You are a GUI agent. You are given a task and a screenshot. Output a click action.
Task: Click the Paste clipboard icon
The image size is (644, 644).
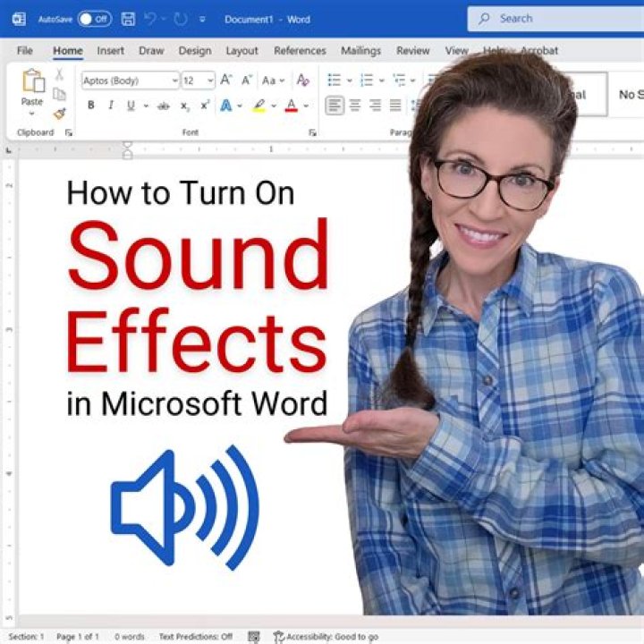tap(33, 80)
